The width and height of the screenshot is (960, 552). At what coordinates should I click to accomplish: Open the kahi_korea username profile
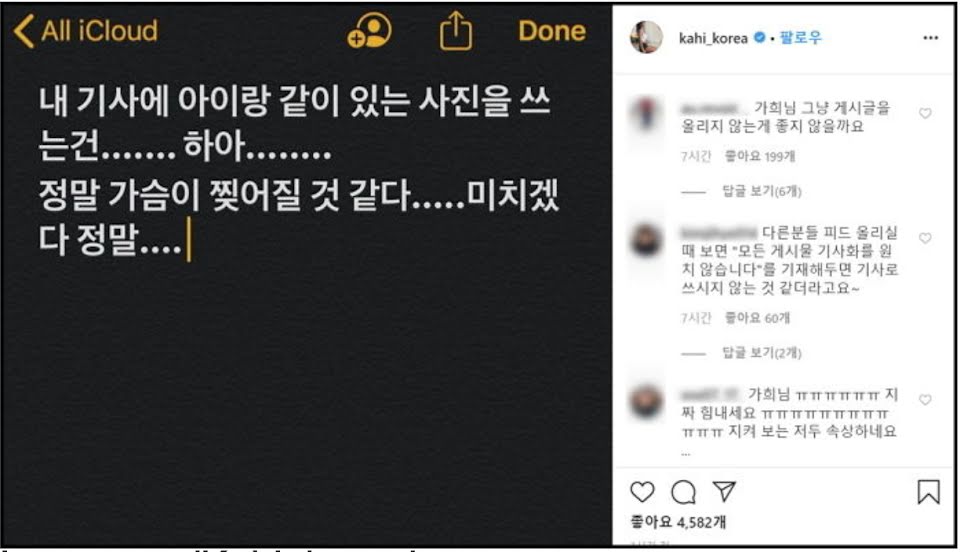tap(713, 38)
